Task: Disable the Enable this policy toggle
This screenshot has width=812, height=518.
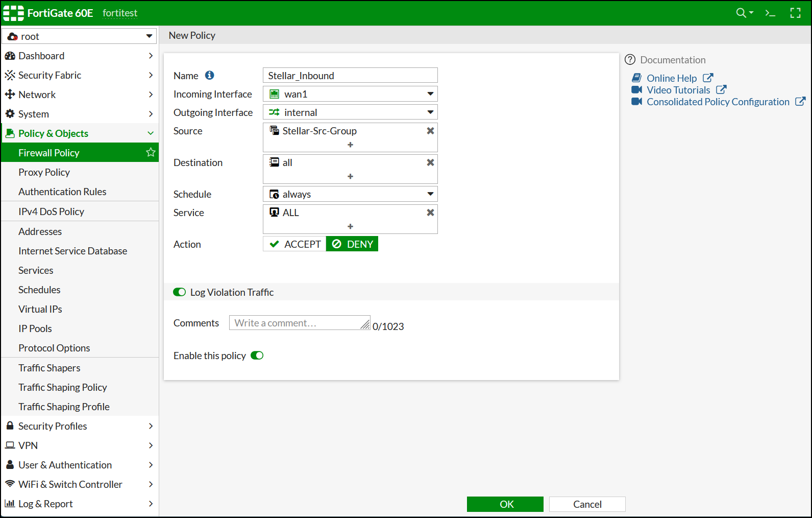Action: click(257, 356)
